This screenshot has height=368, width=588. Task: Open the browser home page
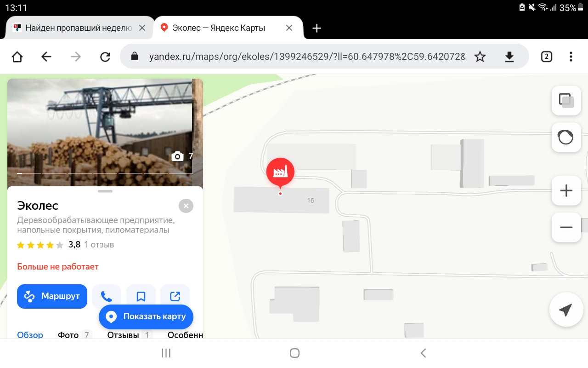click(17, 57)
